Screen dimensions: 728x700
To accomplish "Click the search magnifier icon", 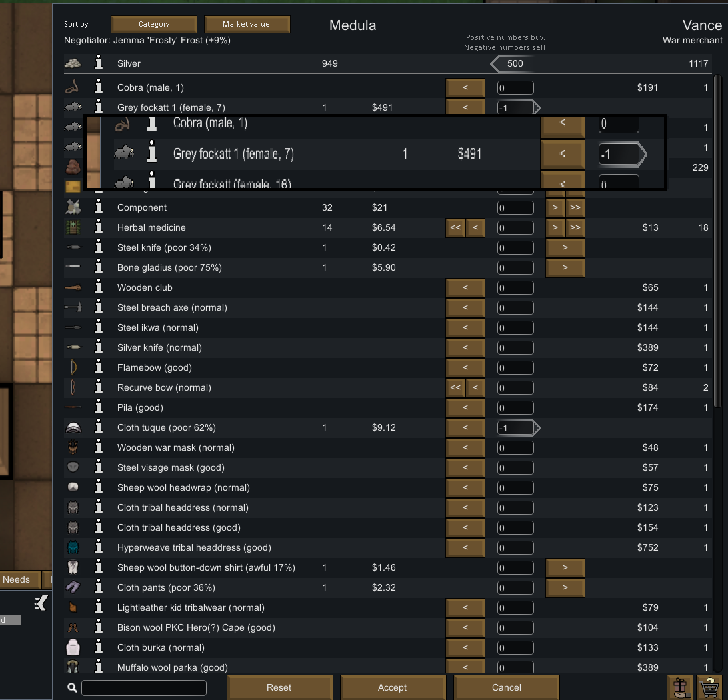I will [72, 687].
